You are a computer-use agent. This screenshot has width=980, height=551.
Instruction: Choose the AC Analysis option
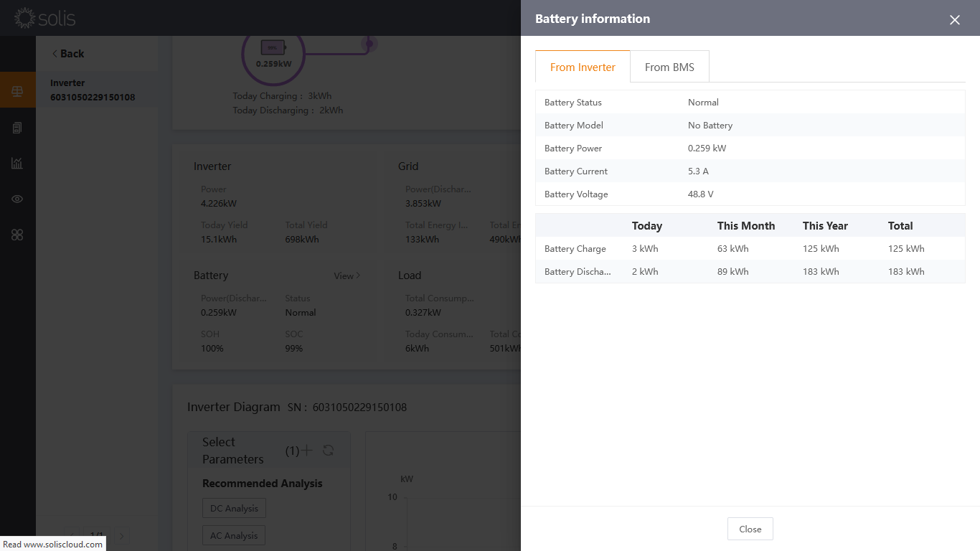(x=234, y=535)
